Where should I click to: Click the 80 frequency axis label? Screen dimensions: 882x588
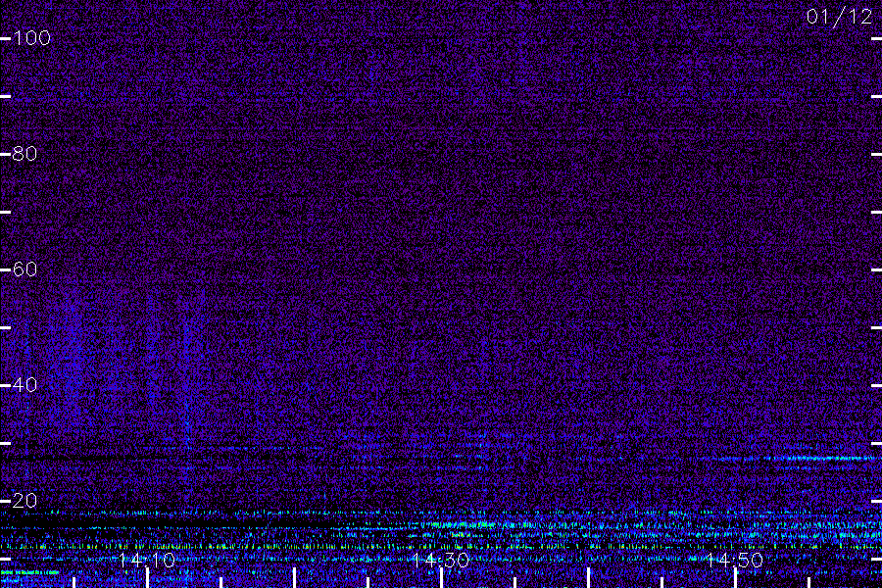point(24,154)
